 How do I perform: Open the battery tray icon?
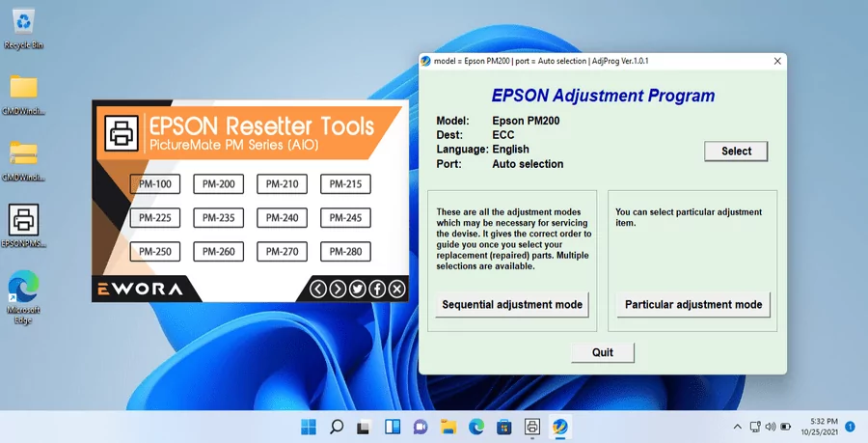tap(785, 427)
